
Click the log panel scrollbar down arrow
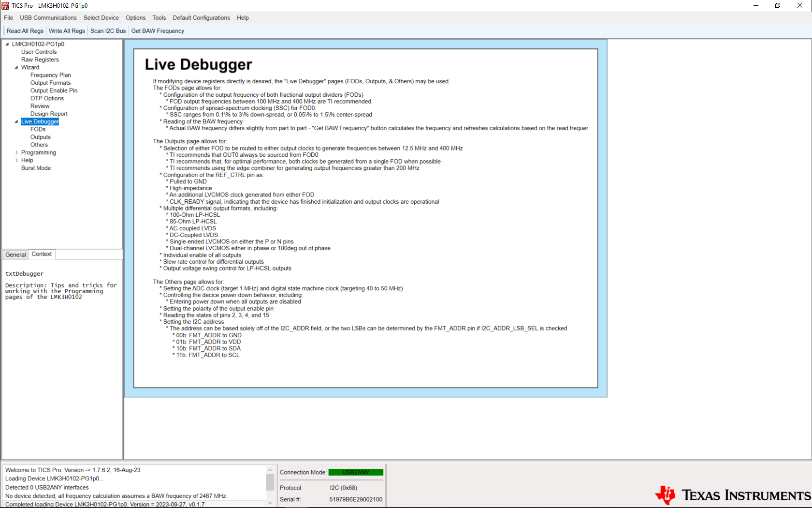270,502
